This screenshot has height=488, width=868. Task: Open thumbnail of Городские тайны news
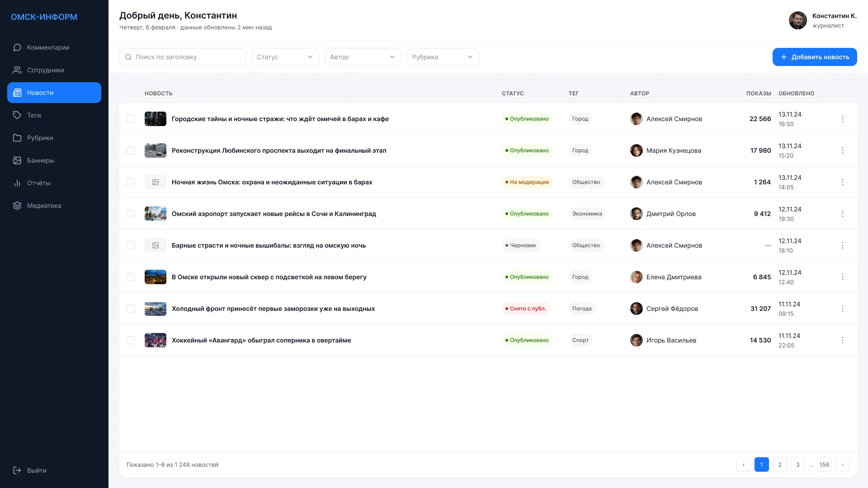(156, 119)
